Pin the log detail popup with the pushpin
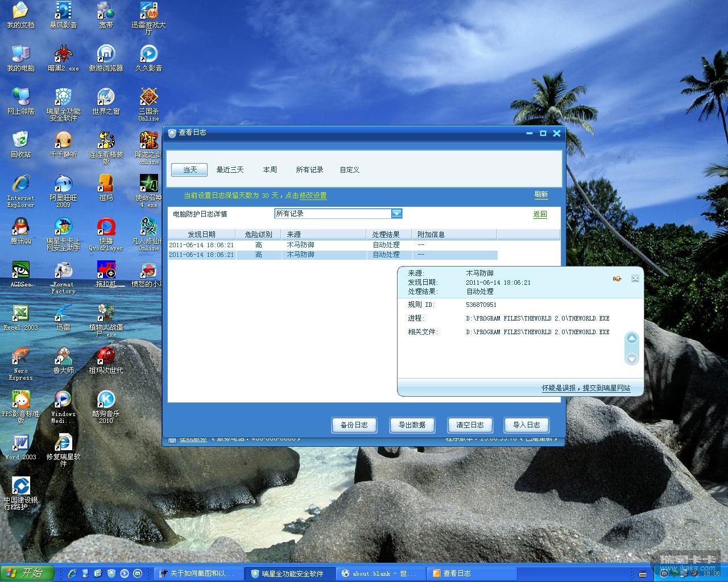This screenshot has height=582, width=728. pos(617,278)
